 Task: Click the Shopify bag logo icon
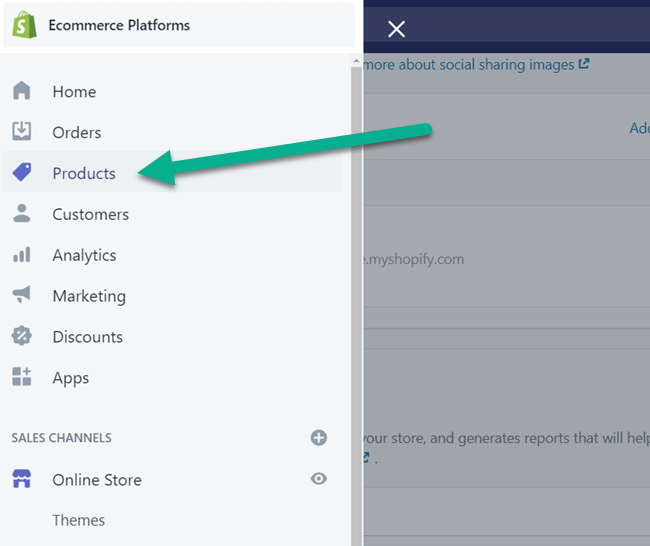(24, 25)
